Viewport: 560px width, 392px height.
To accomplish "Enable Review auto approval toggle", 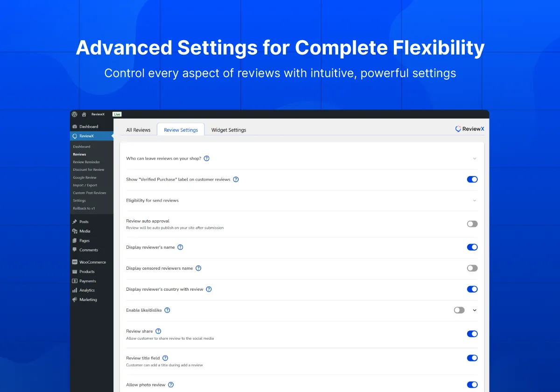I will (472, 224).
